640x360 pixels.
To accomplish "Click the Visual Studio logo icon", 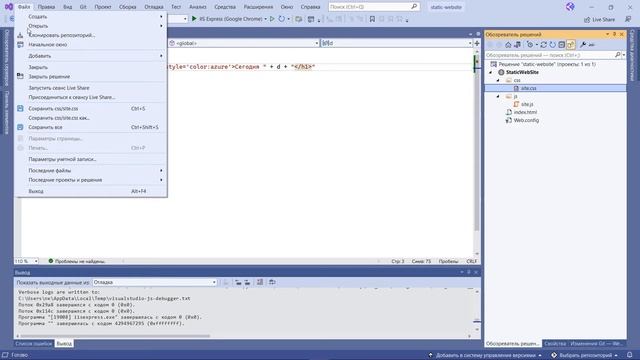I will (8, 7).
